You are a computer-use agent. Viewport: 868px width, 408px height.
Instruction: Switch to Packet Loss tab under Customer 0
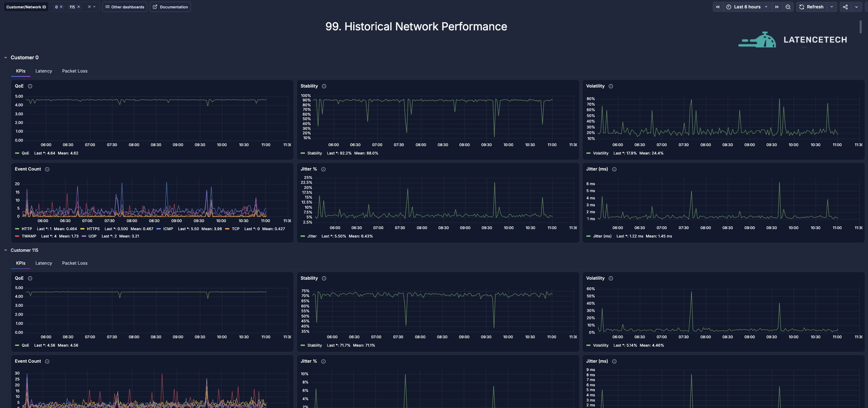75,71
